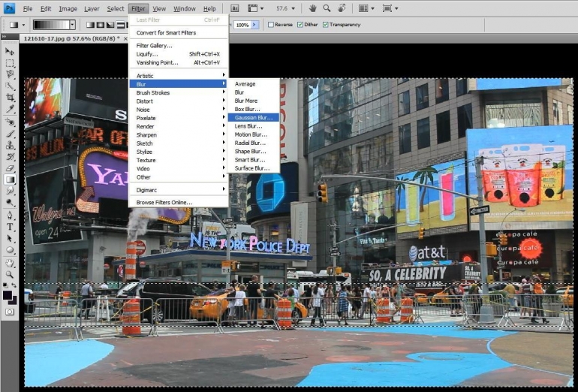Choose the Reflected Gradient style
This screenshot has width=578, height=392.
coord(120,25)
